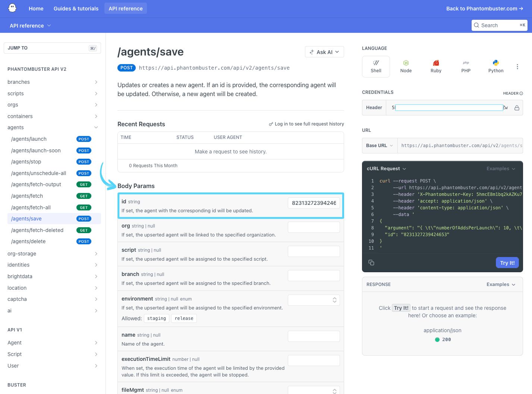This screenshot has height=394, width=532.
Task: Click the Try It! button
Action: tap(507, 263)
